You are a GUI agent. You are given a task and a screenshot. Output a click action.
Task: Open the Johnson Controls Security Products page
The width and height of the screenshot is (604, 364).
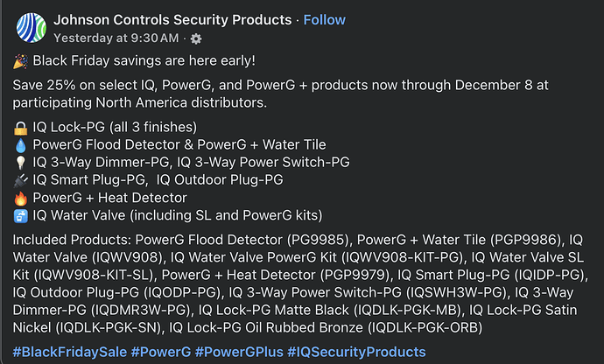tap(172, 19)
